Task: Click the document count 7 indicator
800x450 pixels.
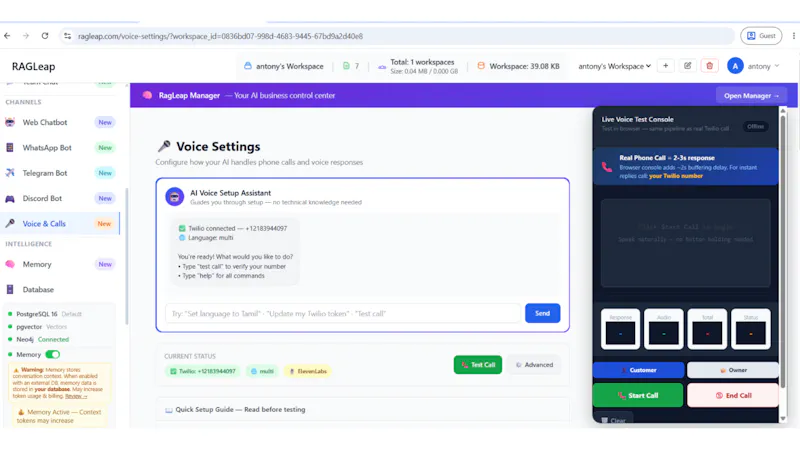Action: (351, 66)
